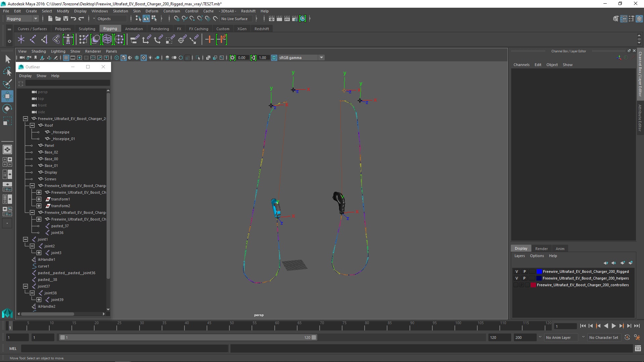
Task: Expand the joint3 node in Outliner
Action: point(39,253)
